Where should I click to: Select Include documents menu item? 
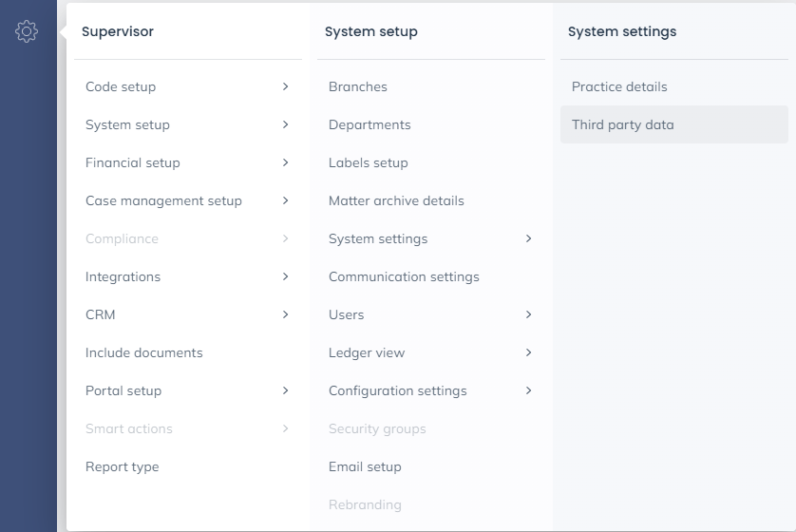(x=144, y=352)
